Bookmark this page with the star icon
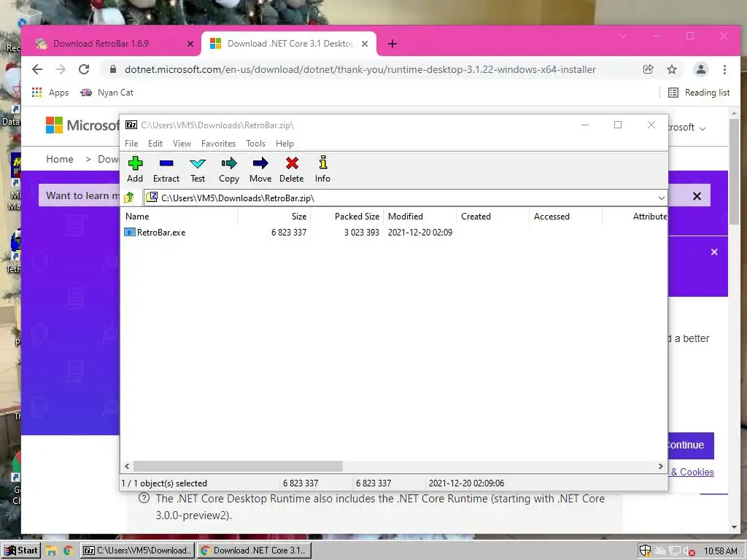The height and width of the screenshot is (560, 747). 672,69
